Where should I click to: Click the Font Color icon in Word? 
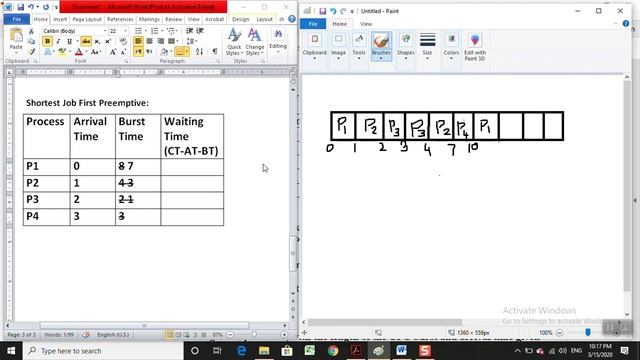point(79,52)
